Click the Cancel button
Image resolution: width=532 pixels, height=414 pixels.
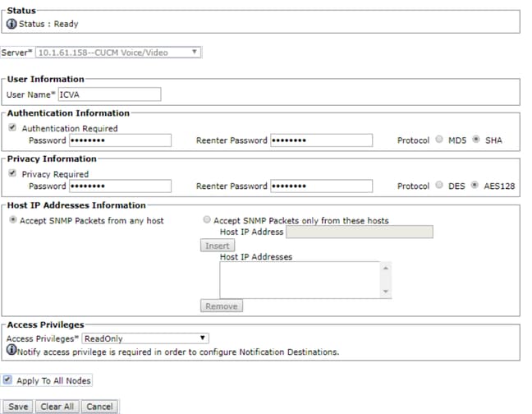tap(99, 407)
